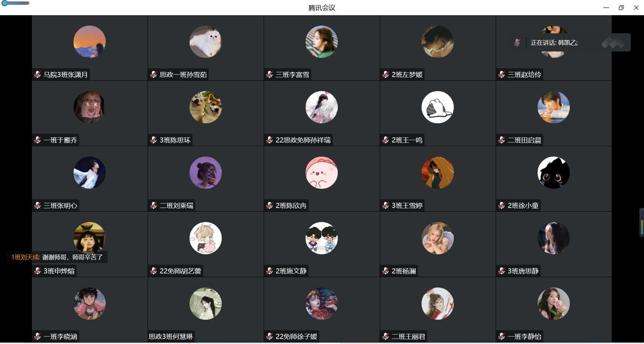Click the mic icon beside 22免师胡艺蕾
This screenshot has height=344, width=644.
pos(154,271)
